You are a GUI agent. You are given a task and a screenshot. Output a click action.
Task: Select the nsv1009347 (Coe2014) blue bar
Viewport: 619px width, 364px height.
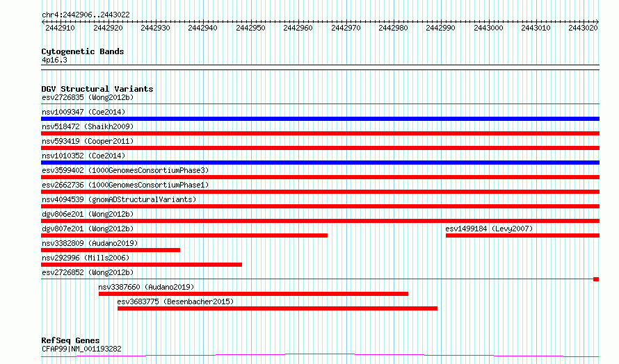(x=320, y=119)
